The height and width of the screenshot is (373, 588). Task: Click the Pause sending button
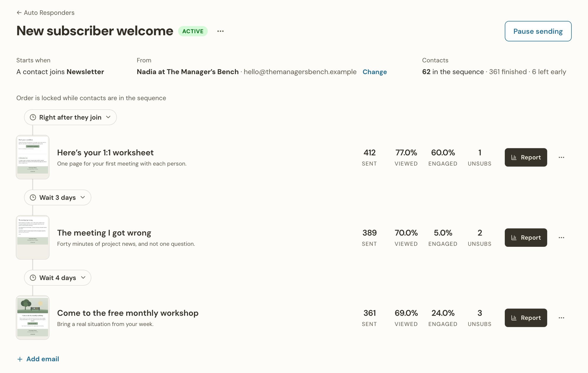pyautogui.click(x=538, y=31)
